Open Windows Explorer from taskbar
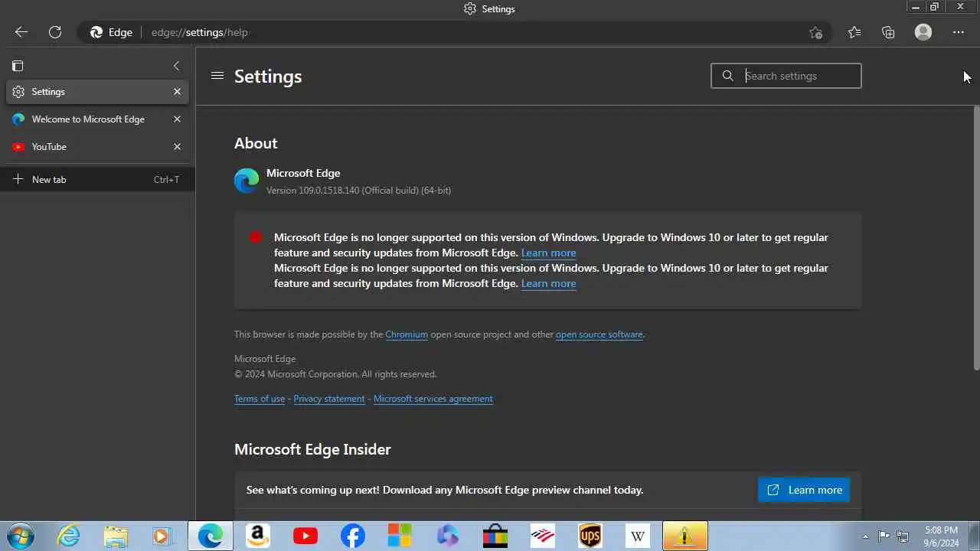Screen dimensions: 980x551 pyautogui.click(x=116, y=536)
